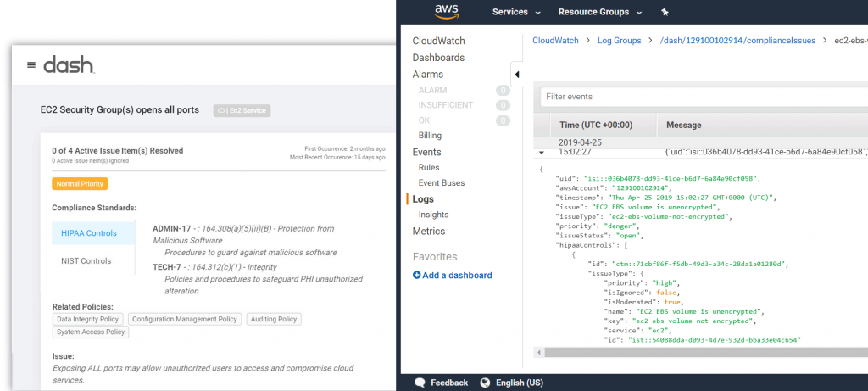This screenshot has height=391, width=868.
Task: Open the System Access Policy tag
Action: click(91, 332)
